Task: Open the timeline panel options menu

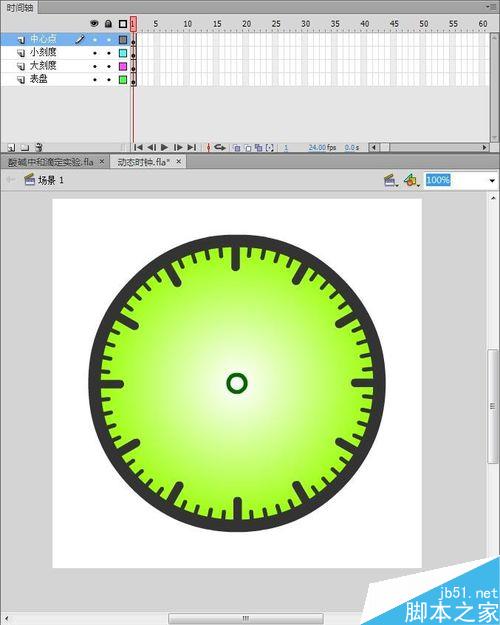Action: point(490,7)
